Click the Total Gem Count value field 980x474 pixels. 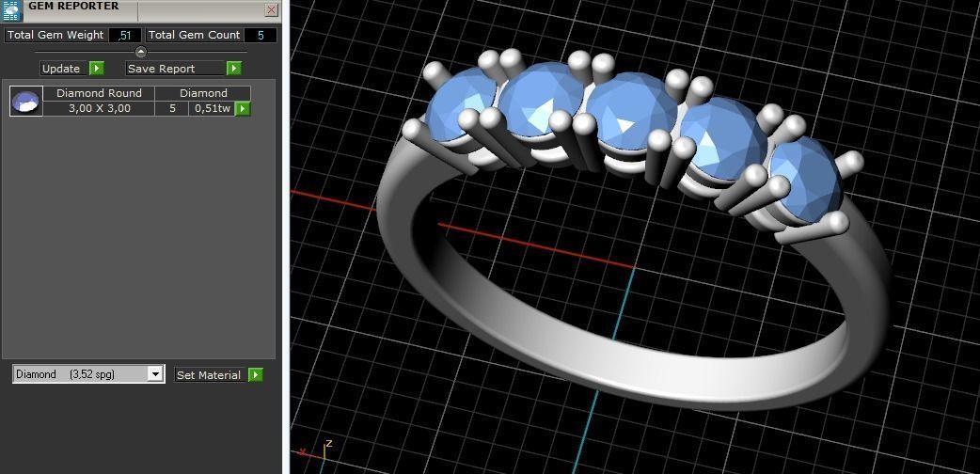260,35
